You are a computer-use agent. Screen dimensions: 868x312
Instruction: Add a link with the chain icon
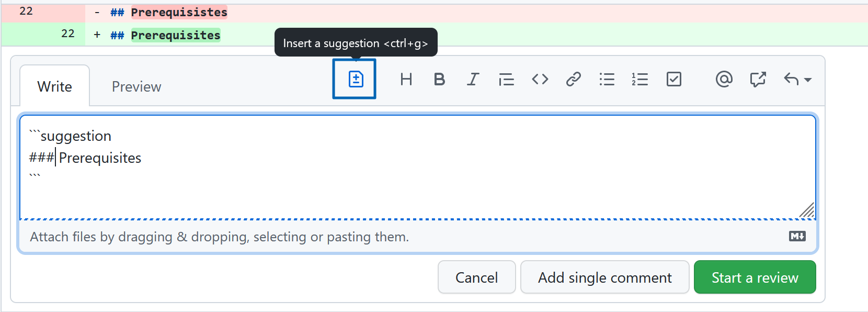pos(573,79)
